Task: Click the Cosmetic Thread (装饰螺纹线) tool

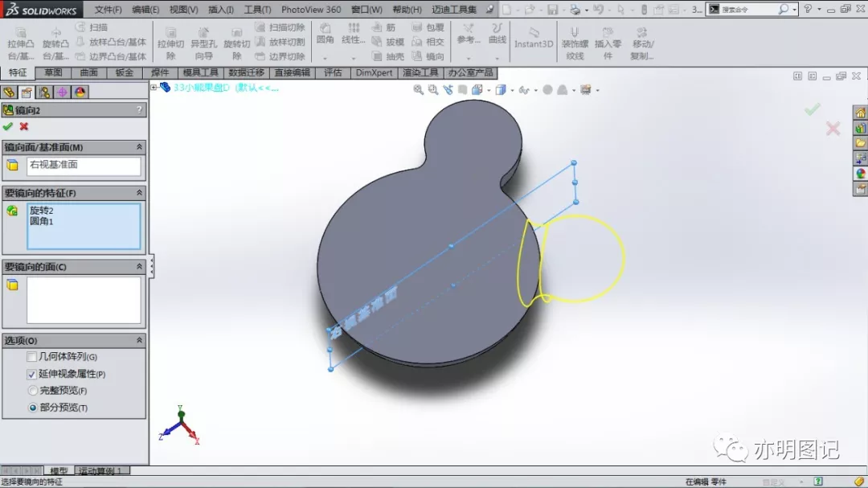Action: click(575, 43)
